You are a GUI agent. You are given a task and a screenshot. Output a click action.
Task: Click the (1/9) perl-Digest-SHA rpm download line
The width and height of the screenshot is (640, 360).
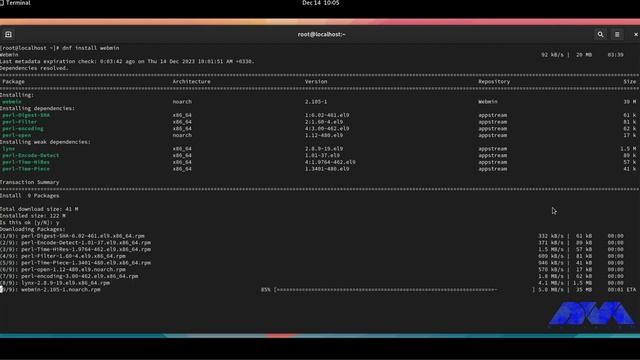click(x=72, y=236)
